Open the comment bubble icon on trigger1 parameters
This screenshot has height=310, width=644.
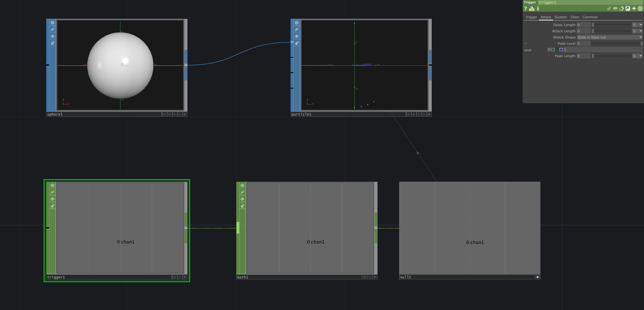tap(615, 9)
